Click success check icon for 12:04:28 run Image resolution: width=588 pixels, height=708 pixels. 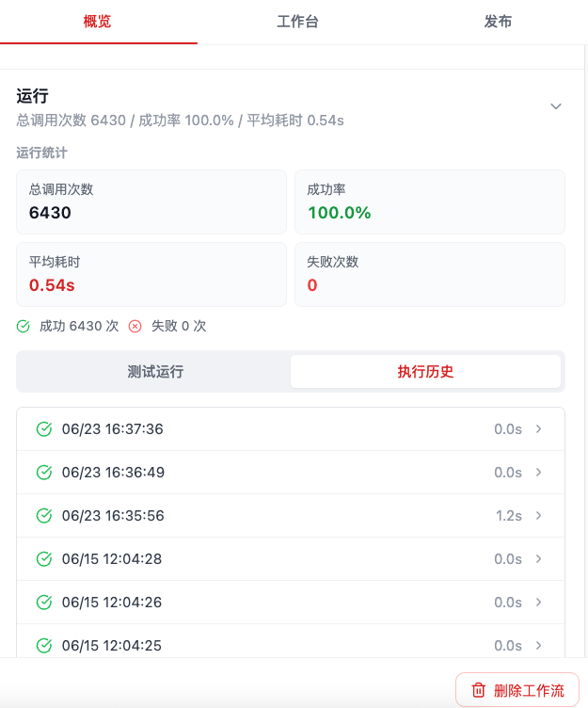coord(44,559)
